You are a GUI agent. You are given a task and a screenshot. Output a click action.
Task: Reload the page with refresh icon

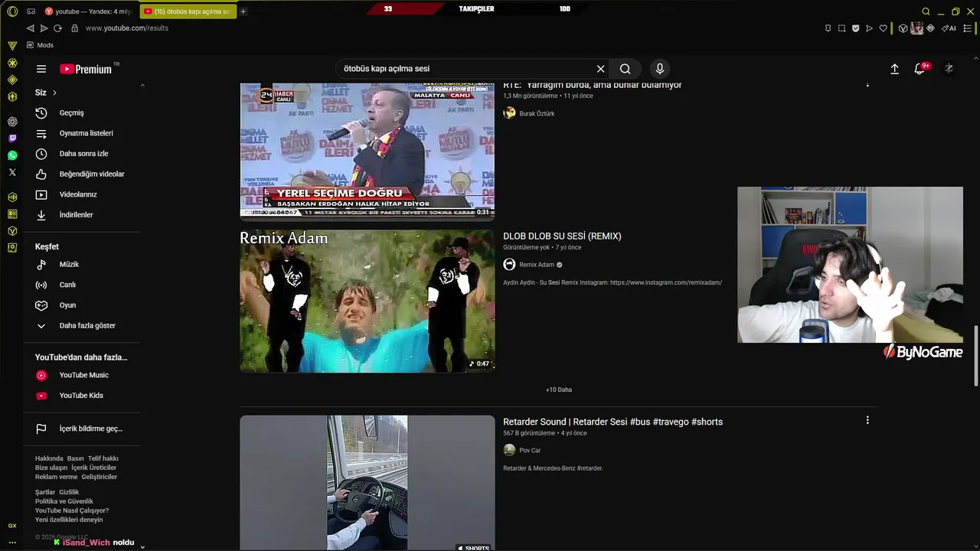(x=57, y=28)
